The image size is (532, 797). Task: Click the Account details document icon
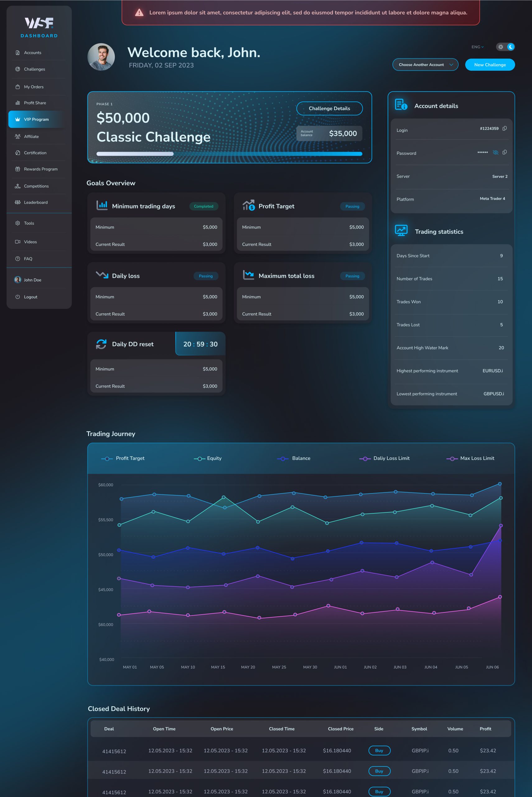tap(401, 105)
